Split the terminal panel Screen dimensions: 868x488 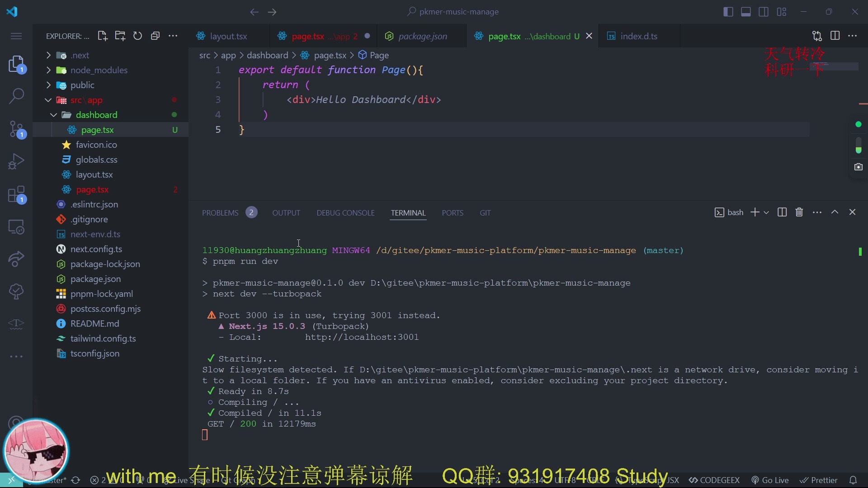pos(782,212)
